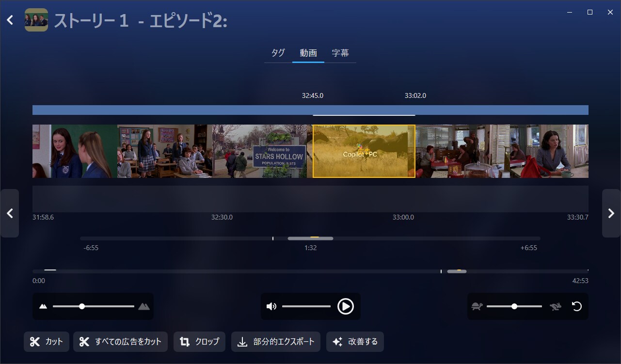This screenshot has height=364, width=621.
Task: Click the sparkle icon on 改善する
Action: click(x=337, y=342)
